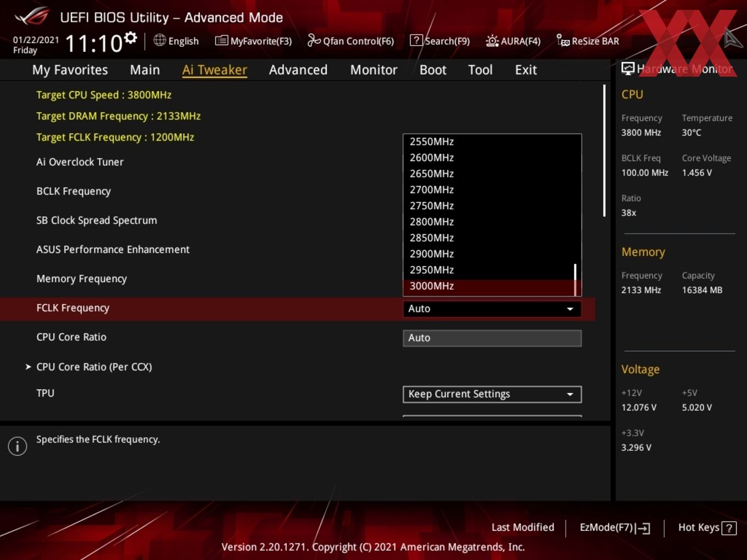Open Search(F9)
This screenshot has height=560, width=747.
[x=440, y=41]
